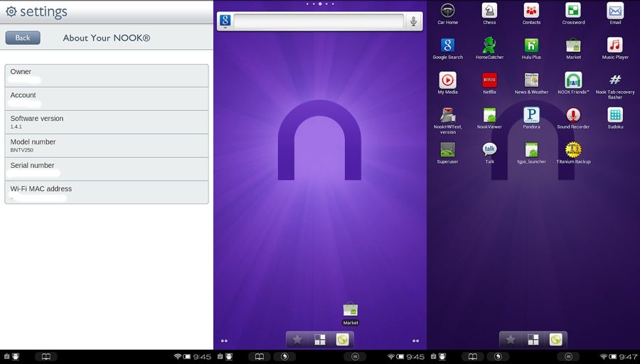The width and height of the screenshot is (640, 364).
Task: Select the Account row in settings
Action: (107, 99)
